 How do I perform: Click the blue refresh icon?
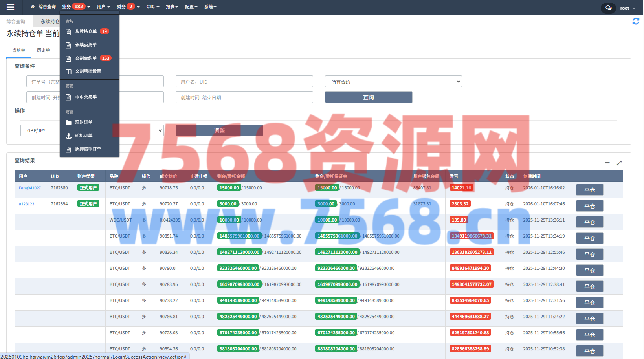pyautogui.click(x=635, y=21)
